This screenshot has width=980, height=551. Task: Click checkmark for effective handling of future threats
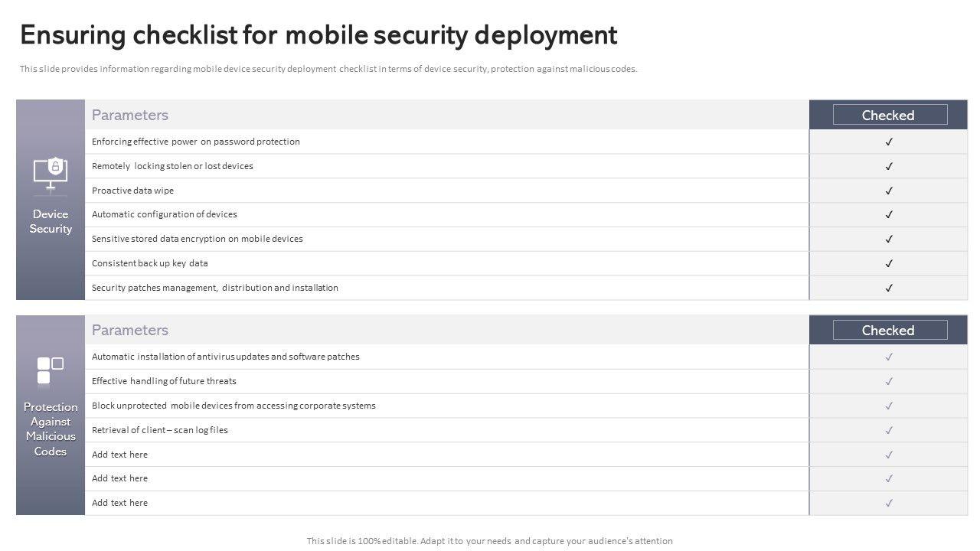click(889, 381)
